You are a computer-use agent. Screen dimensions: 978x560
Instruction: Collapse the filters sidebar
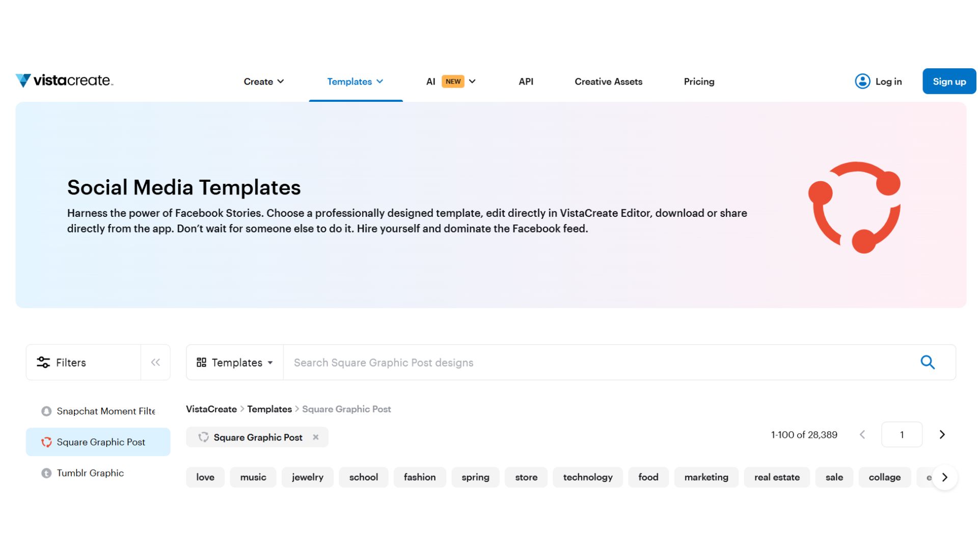click(x=155, y=362)
